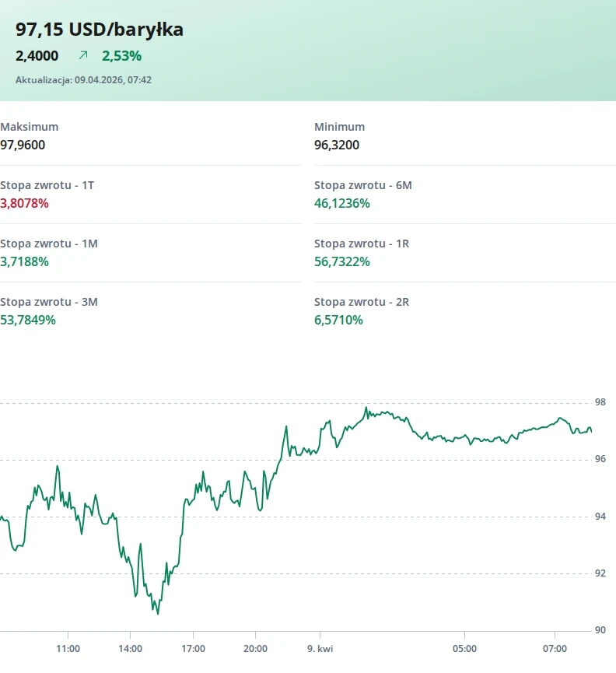The height and width of the screenshot is (673, 616).
Task: Click the 6,5710% two-year return value
Action: (338, 320)
